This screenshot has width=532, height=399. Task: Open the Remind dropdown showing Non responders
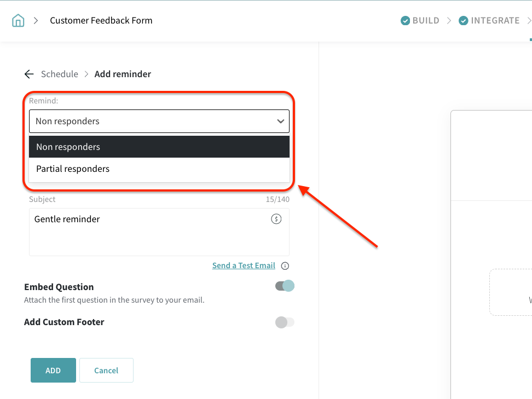[x=159, y=122]
